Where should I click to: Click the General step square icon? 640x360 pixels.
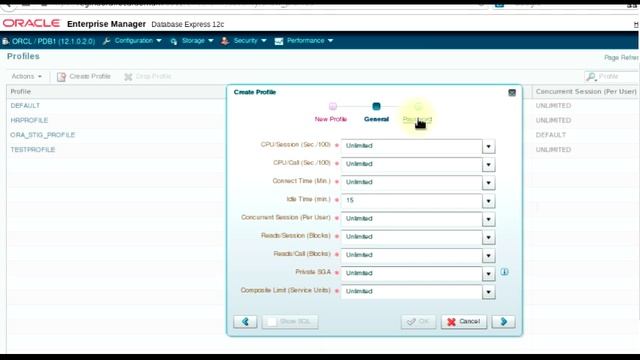376,107
